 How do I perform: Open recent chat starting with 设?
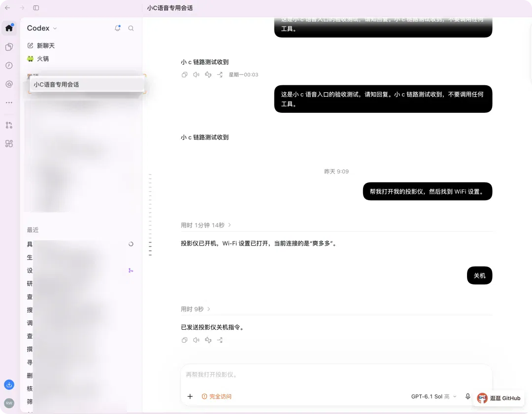[80, 271]
